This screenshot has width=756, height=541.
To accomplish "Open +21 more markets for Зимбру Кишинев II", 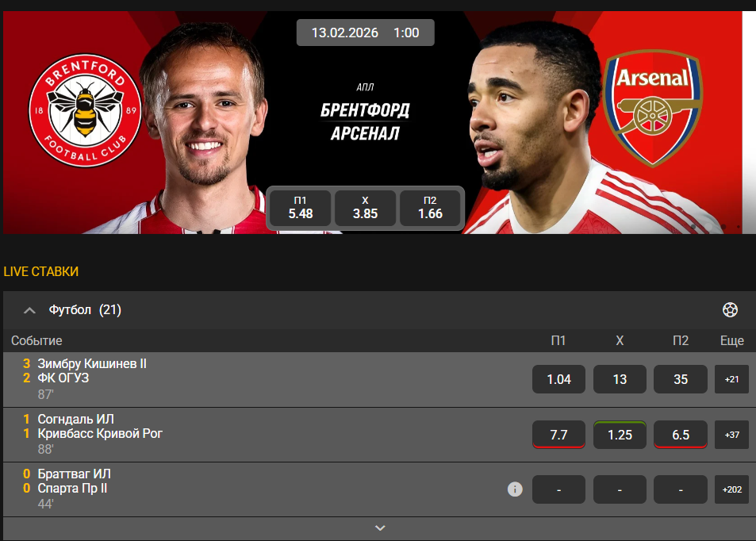I will 731,379.
